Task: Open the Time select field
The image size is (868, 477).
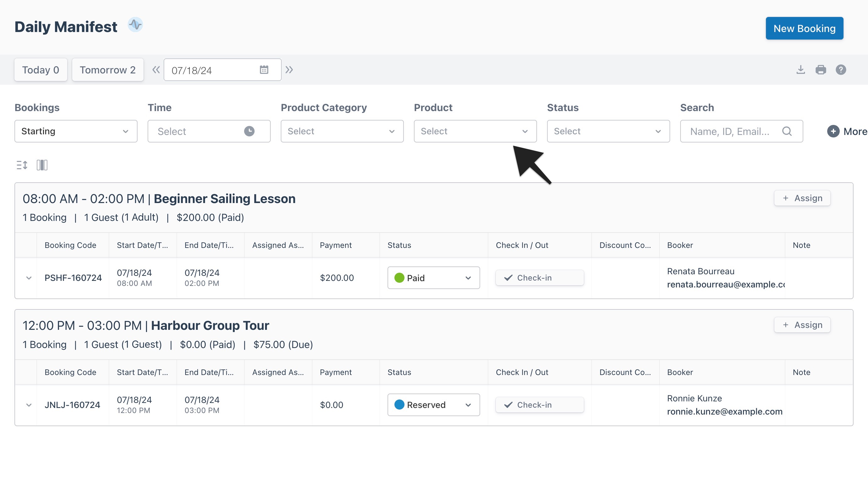Action: click(x=209, y=131)
